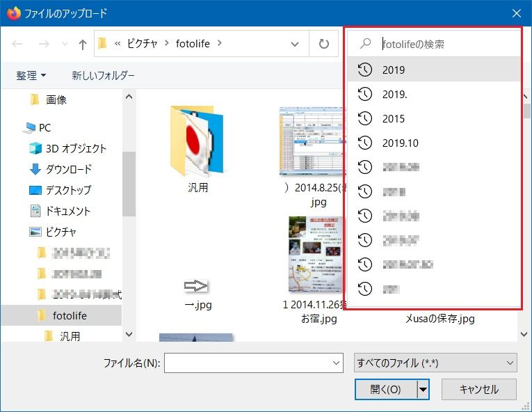Close the ファイルのアップロード dialog
The width and height of the screenshot is (532, 412).
[x=517, y=13]
